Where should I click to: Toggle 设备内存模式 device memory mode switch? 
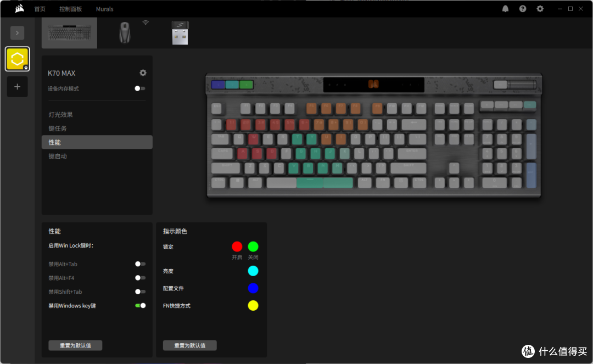[x=140, y=88]
